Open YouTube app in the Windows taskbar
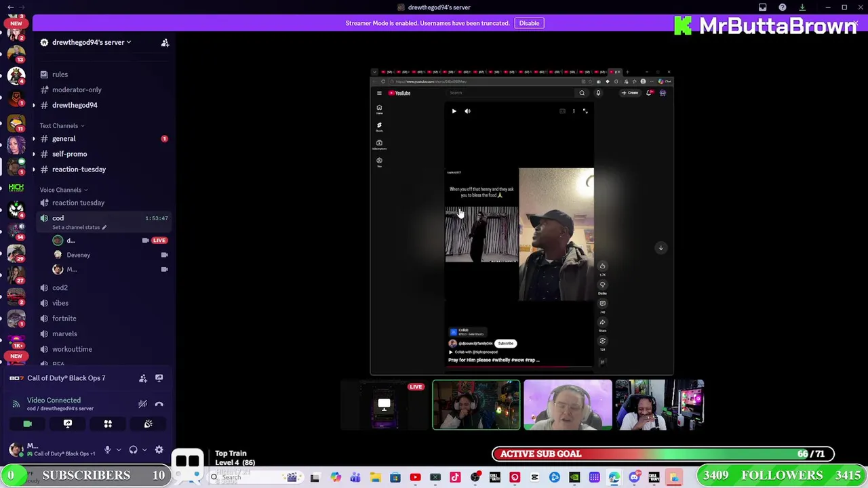The width and height of the screenshot is (868, 488). [x=415, y=478]
